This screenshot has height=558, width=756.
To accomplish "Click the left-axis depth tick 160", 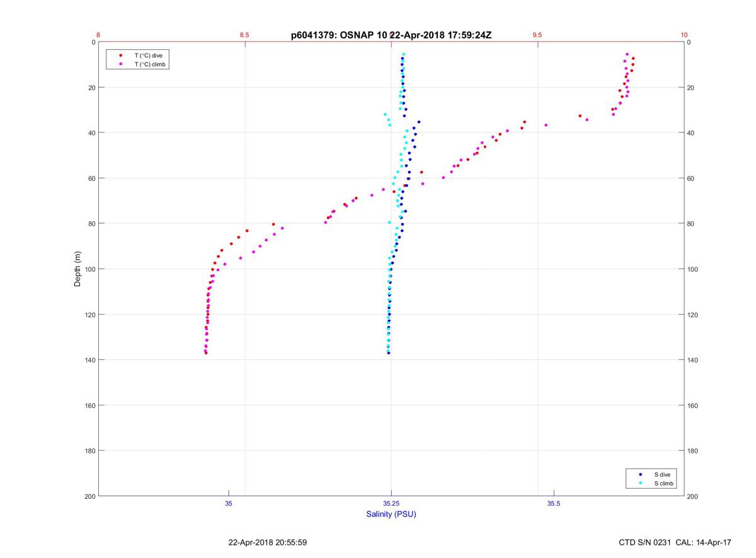I will (89, 405).
